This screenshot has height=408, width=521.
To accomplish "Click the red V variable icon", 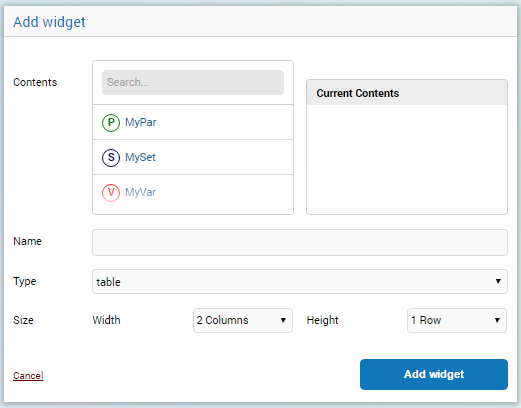I will point(111,192).
